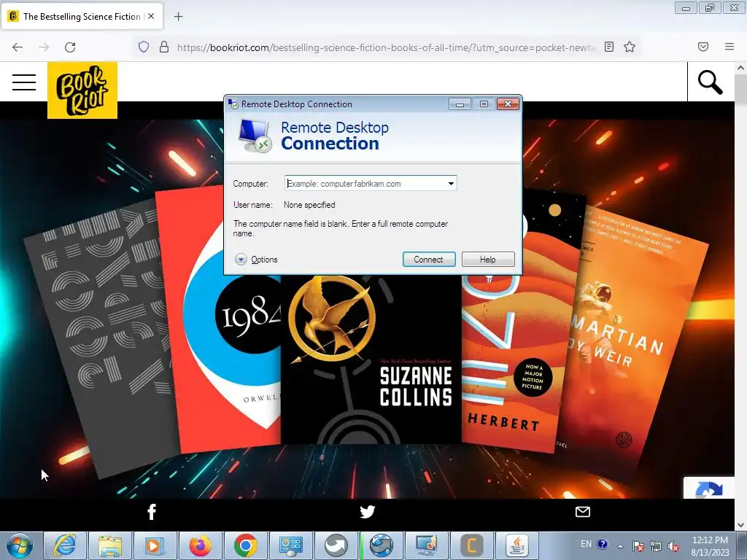Click the Connect button

coord(429,260)
